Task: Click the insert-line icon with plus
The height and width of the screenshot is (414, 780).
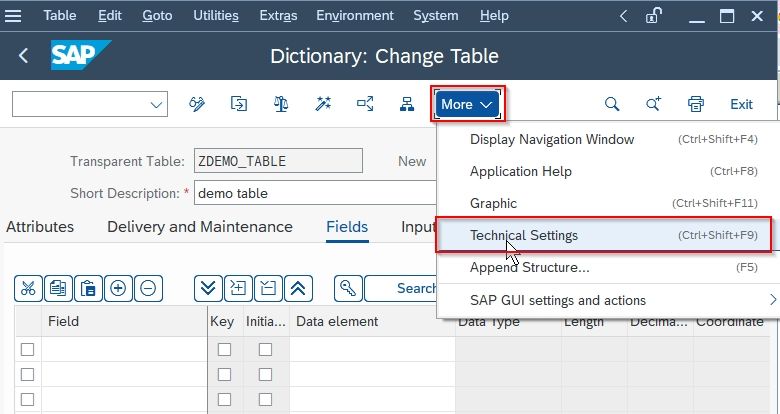Action: (x=238, y=288)
